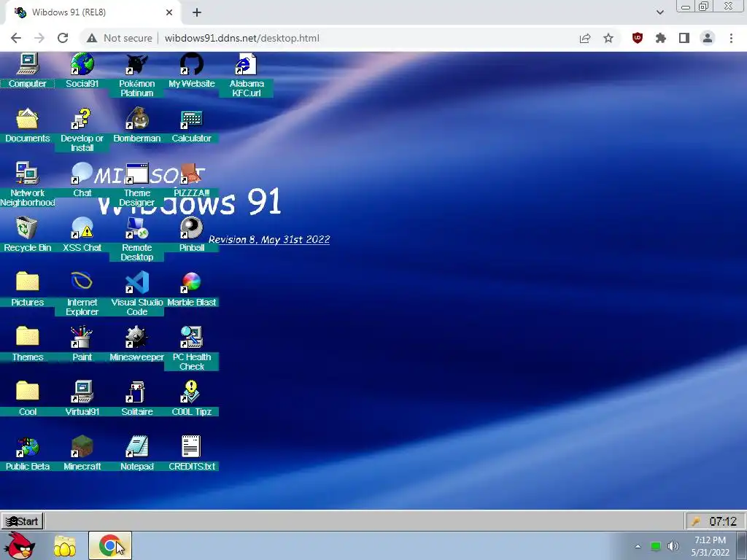Viewport: 747px width, 560px height.
Task: Open the Theme Designer shortcut
Action: pyautogui.click(x=136, y=184)
